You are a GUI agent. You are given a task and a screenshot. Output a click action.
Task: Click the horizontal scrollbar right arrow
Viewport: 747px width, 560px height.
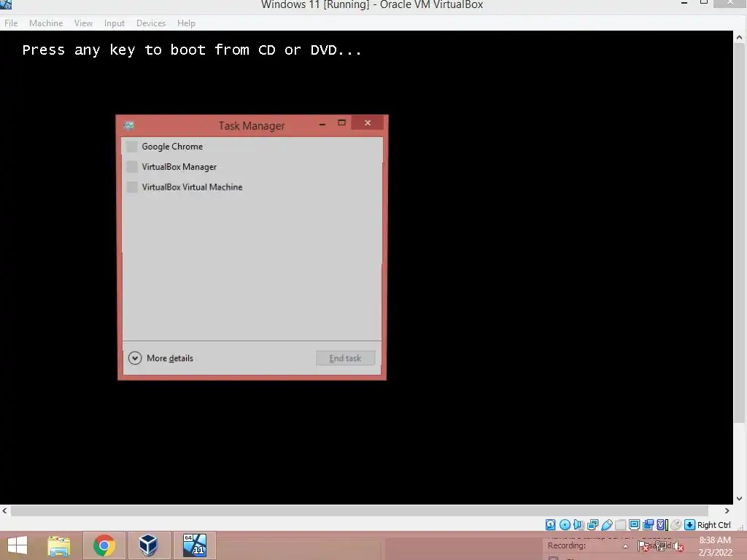point(727,510)
